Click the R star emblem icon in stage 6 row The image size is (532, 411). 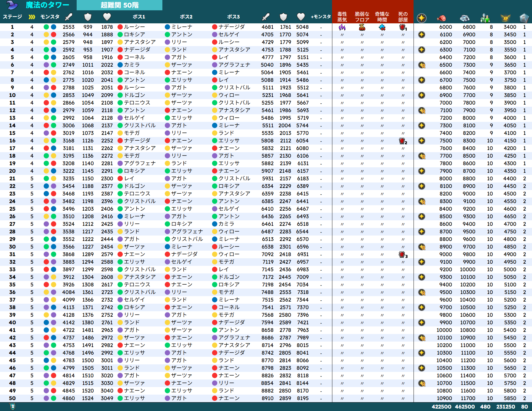[x=422, y=65]
